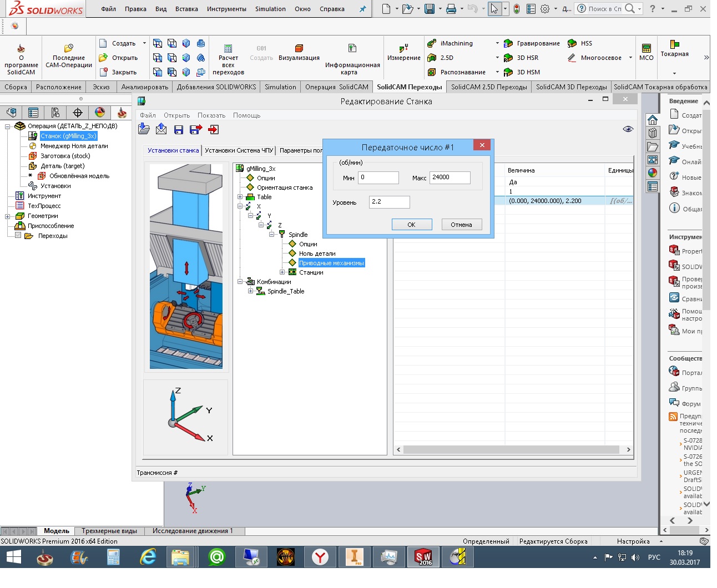Expand the Геометрии tree node
The width and height of the screenshot is (717, 588).
(x=8, y=216)
